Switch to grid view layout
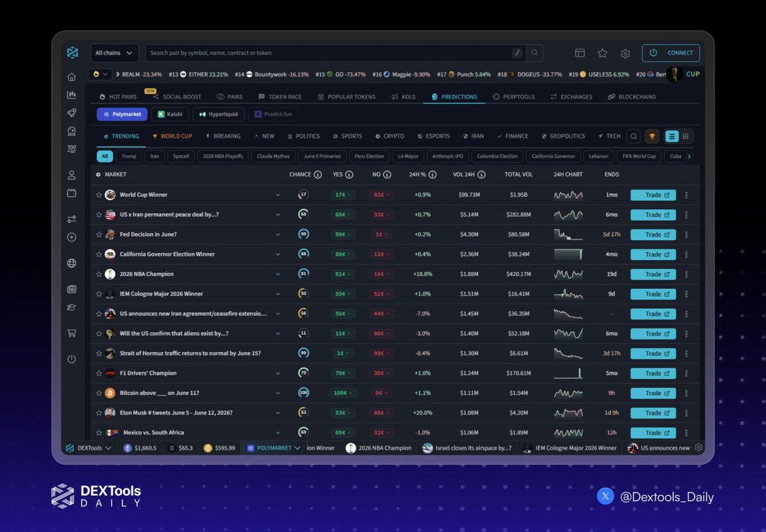 (x=686, y=136)
